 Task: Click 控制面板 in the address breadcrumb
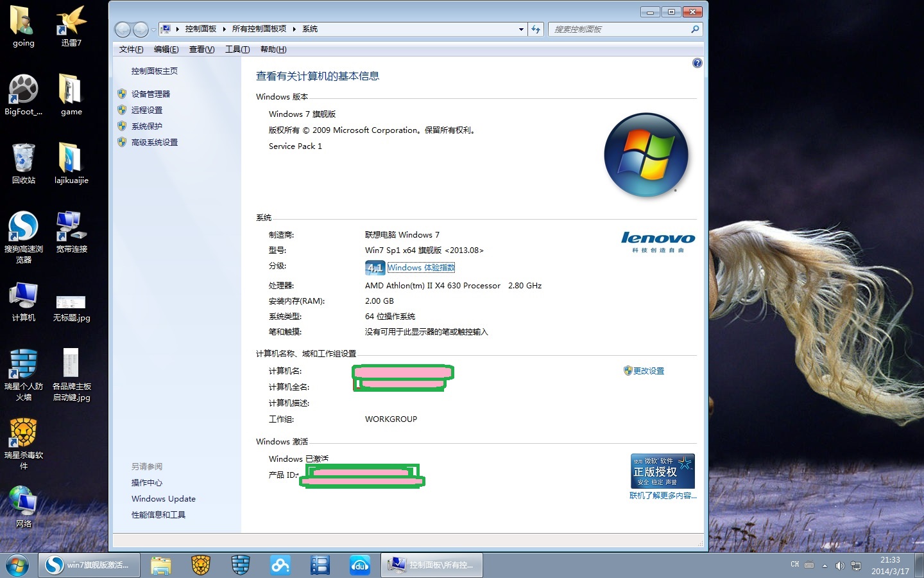pyautogui.click(x=201, y=29)
